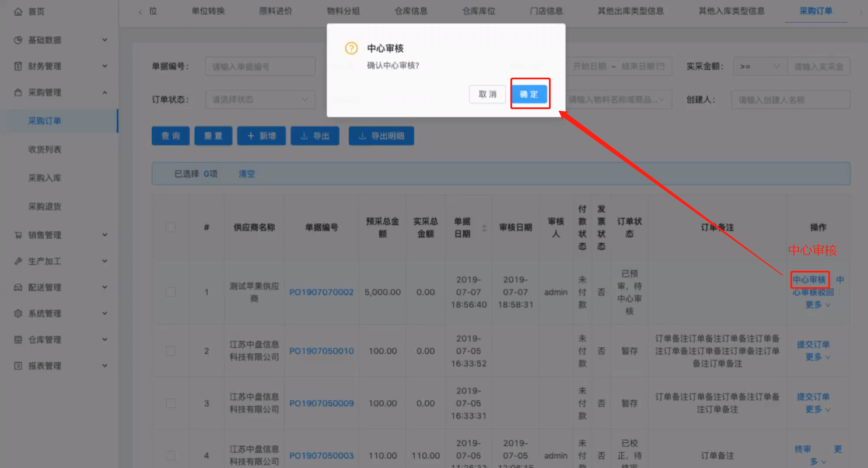The height and width of the screenshot is (468, 868).
Task: Check the checkbox for row PO1907050003
Action: click(170, 455)
